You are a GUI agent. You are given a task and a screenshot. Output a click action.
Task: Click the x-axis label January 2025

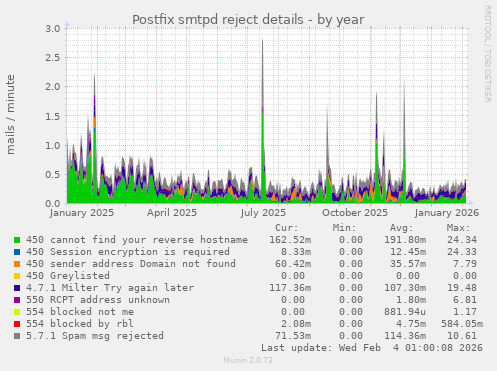point(82,213)
